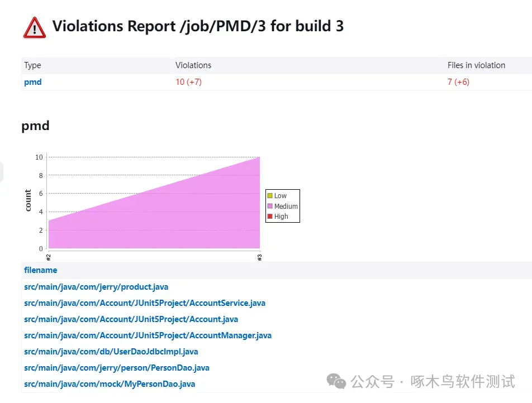Open the MyPersonDao.java file link
The image size is (532, 403).
110,384
